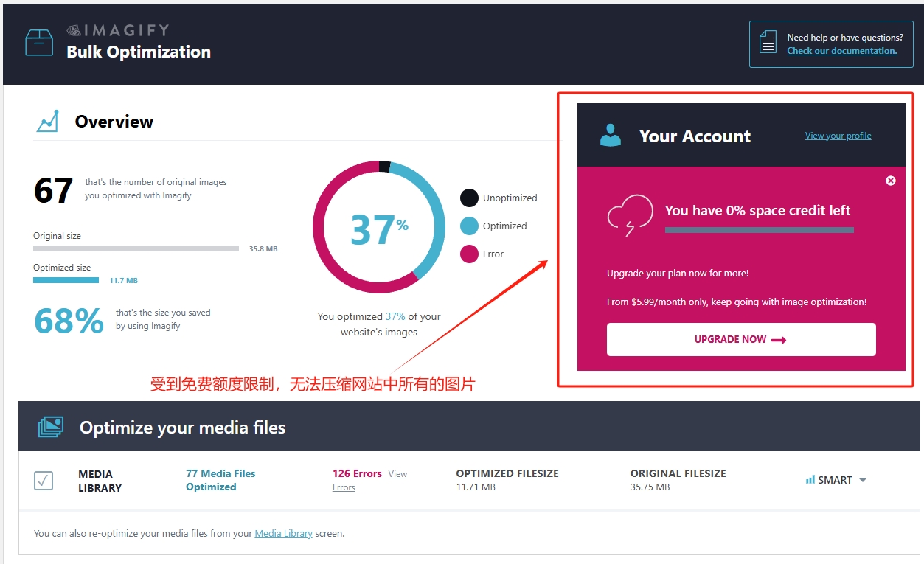Click the Bulk Optimization box icon

tap(39, 43)
